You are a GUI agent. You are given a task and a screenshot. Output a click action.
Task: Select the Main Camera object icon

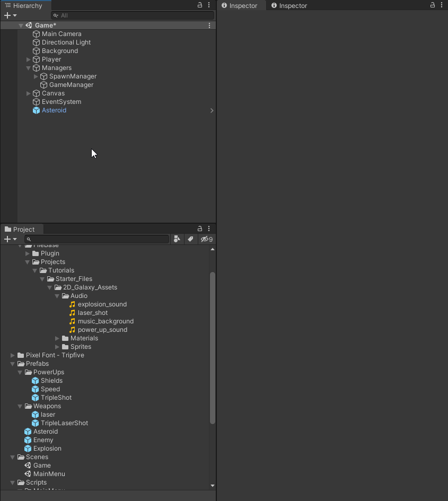37,34
